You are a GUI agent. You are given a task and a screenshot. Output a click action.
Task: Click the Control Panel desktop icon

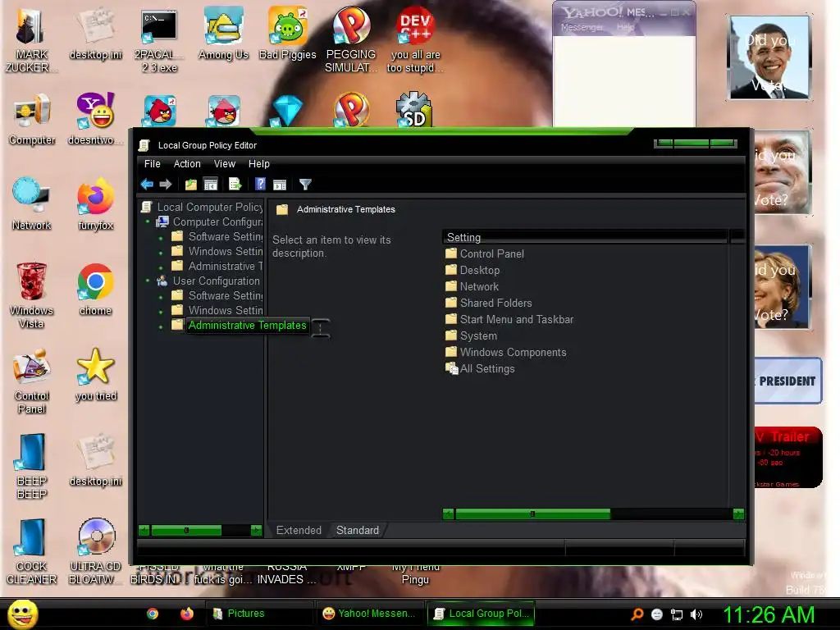pos(32,381)
